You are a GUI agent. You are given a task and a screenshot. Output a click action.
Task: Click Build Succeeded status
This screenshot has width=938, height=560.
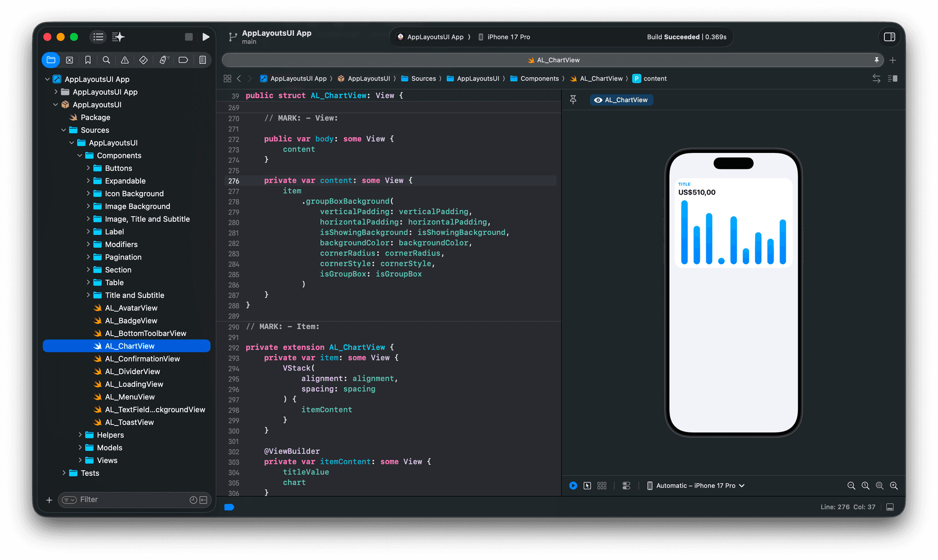pos(686,37)
